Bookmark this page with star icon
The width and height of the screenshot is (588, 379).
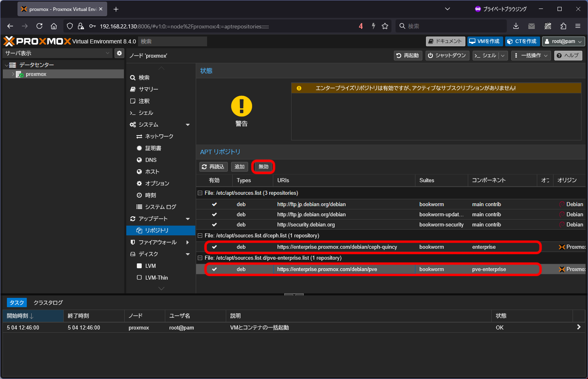(x=385, y=26)
